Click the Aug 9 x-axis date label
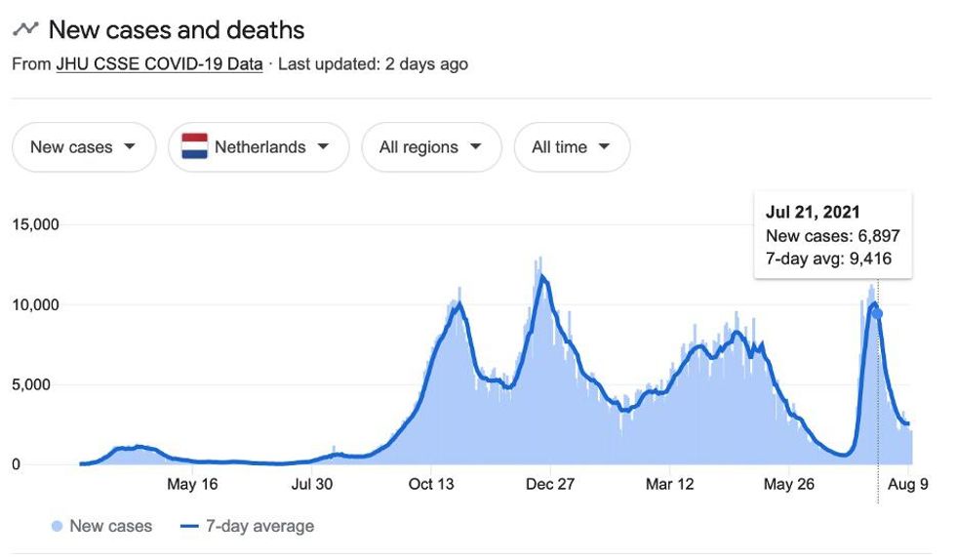 pyautogui.click(x=909, y=484)
